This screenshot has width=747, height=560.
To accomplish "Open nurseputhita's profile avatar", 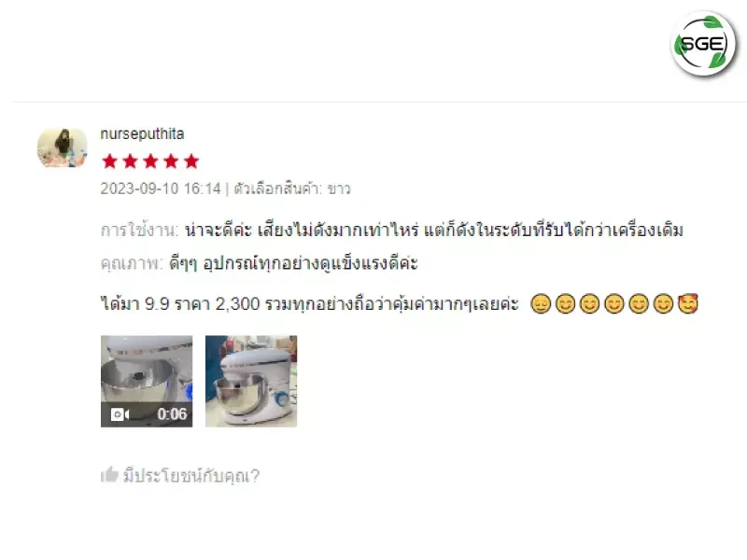I will tap(63, 148).
